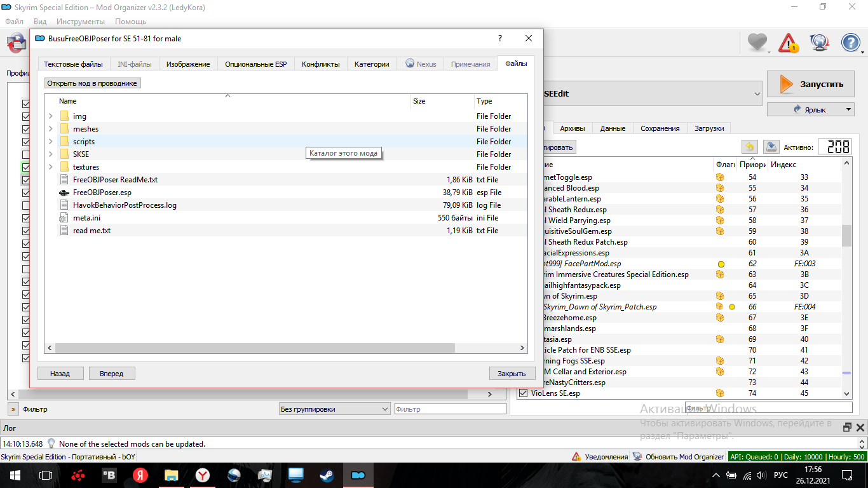Click the globe Update icon in toolbar

pyautogui.click(x=820, y=43)
